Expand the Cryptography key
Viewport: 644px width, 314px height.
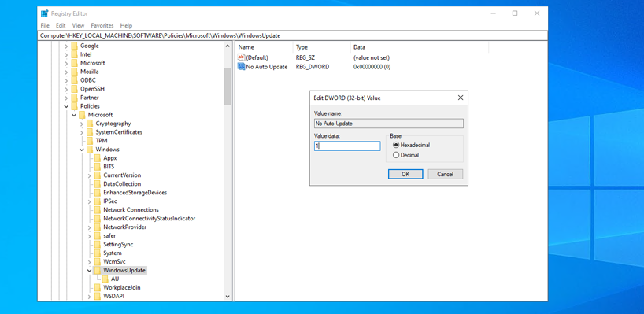pyautogui.click(x=82, y=124)
